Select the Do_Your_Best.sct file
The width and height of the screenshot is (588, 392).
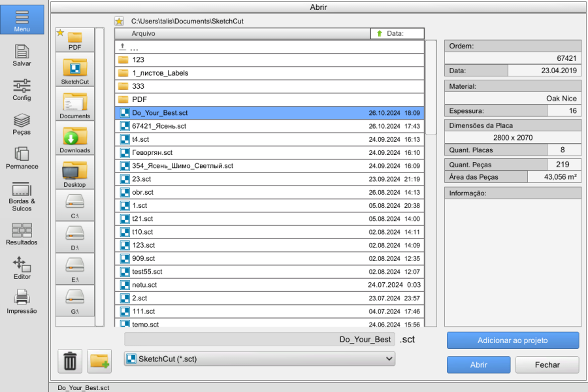click(269, 113)
